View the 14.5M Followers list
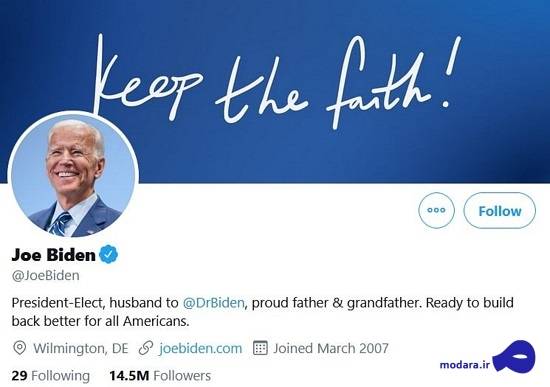The width and height of the screenshot is (550, 387). [160, 376]
